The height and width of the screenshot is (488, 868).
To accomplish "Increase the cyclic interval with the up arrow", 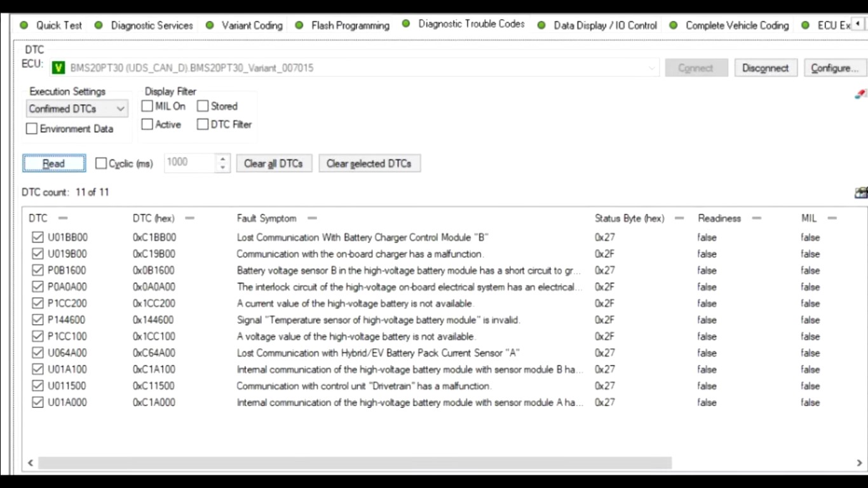I will click(222, 159).
